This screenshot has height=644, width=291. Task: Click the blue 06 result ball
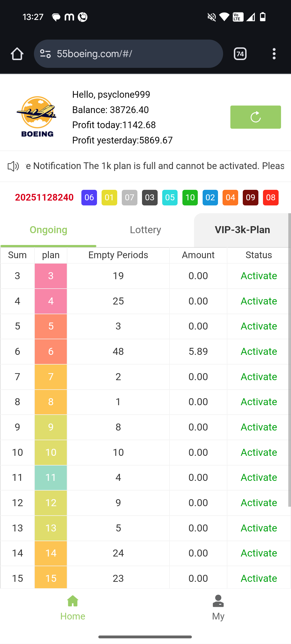pos(89,198)
